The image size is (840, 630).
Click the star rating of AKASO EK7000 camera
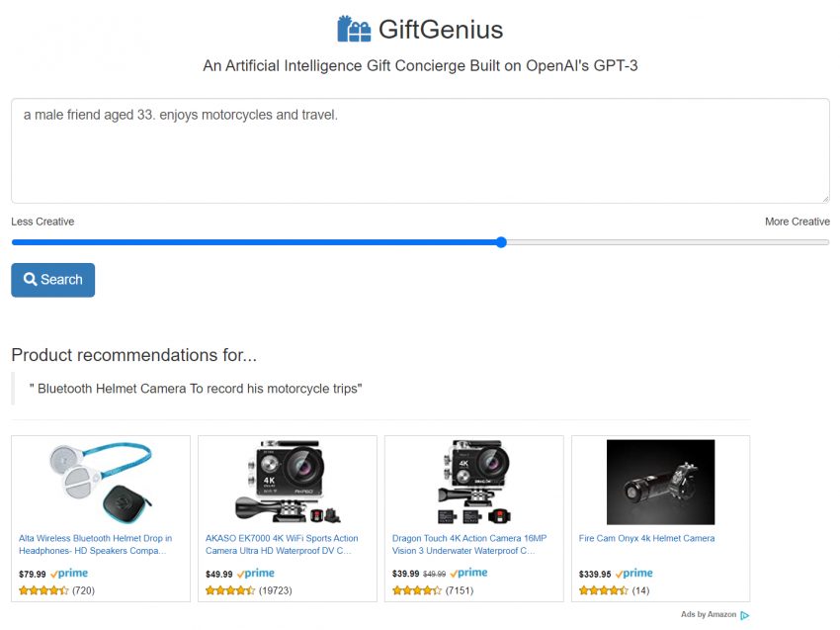[x=230, y=590]
